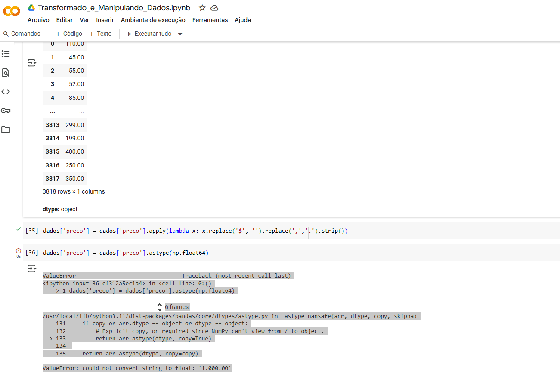The width and height of the screenshot is (560, 392).
Task: Click the '3818 rows × 1 columns' text
Action: point(74,191)
